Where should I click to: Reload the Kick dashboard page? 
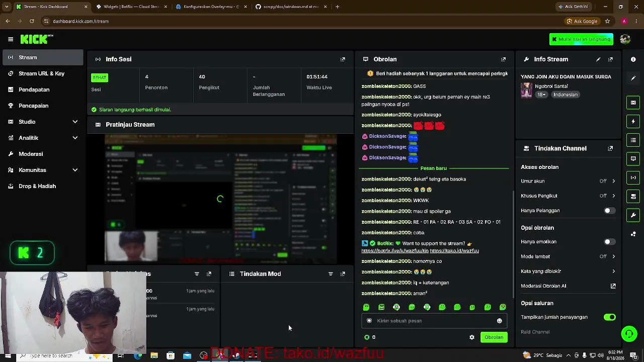[x=32, y=21]
